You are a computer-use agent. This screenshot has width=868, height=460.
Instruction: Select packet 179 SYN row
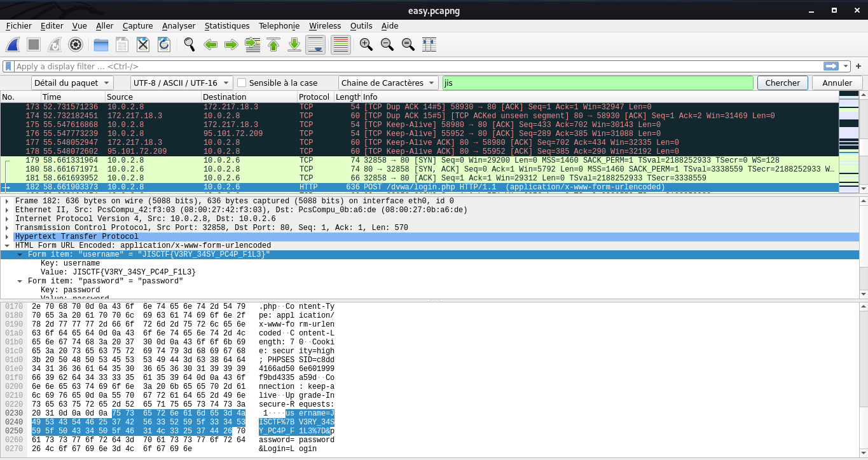click(x=419, y=161)
